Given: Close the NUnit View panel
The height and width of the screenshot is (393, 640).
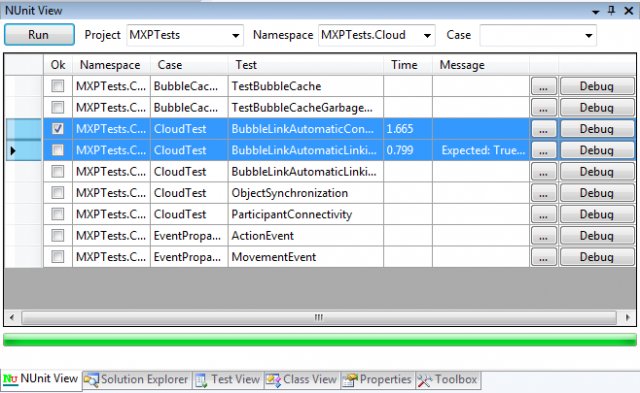Looking at the screenshot, I should click(x=629, y=11).
